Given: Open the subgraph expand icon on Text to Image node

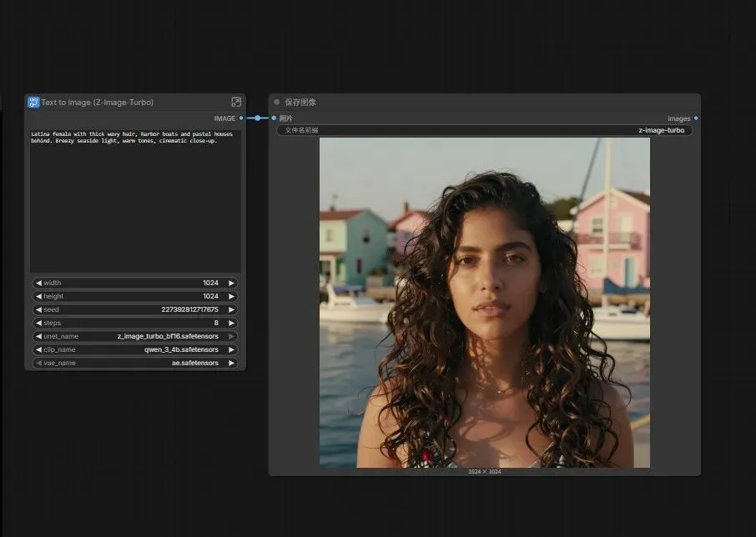Looking at the screenshot, I should 236,102.
